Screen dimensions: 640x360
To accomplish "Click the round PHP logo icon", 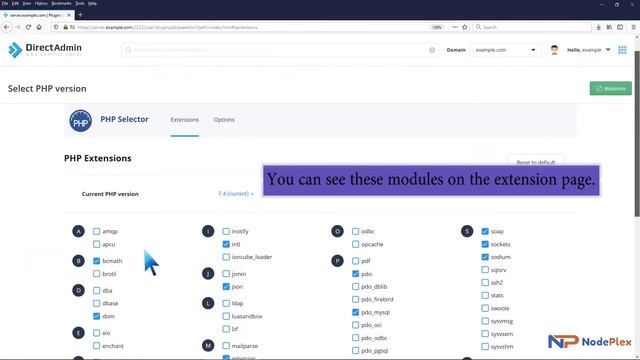I will click(80, 120).
